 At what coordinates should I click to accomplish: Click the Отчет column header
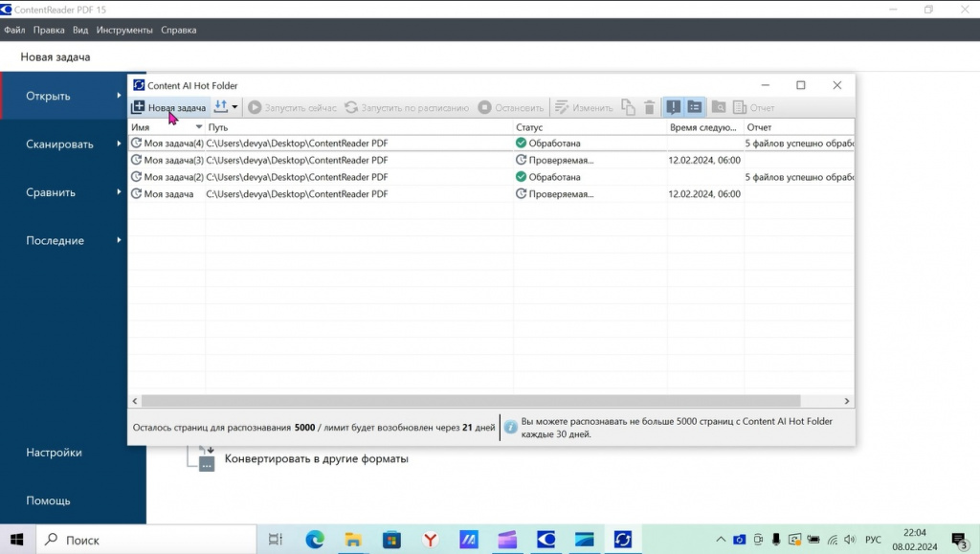tap(799, 127)
